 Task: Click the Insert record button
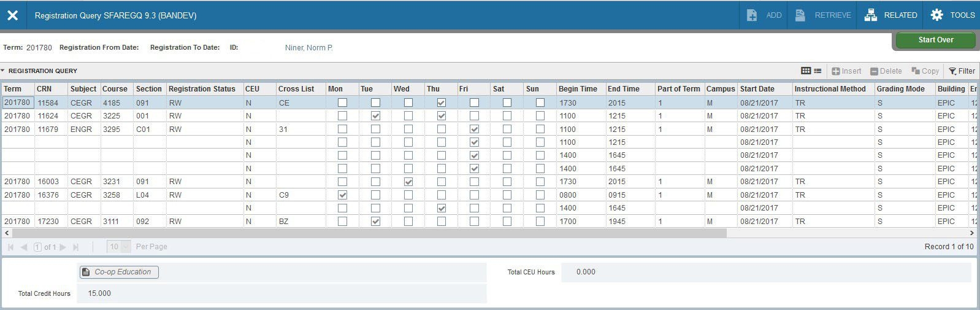point(846,71)
